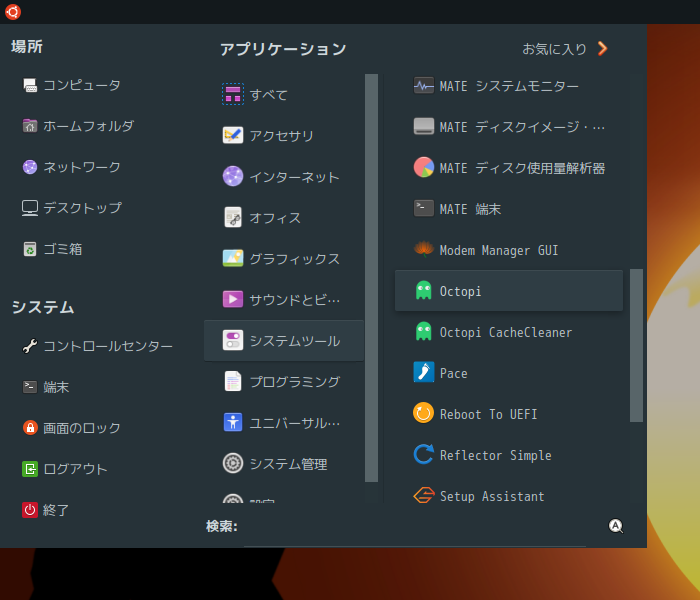Image resolution: width=700 pixels, height=600 pixels.
Task: Select オフィス category
Action: (283, 217)
